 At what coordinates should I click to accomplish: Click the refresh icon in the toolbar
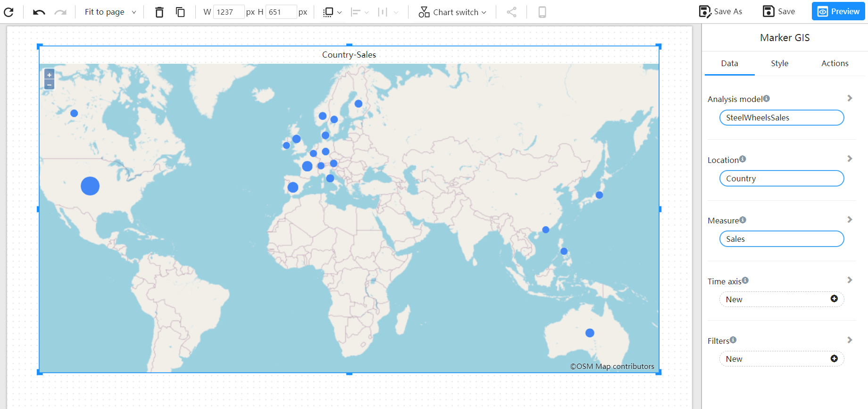click(8, 12)
